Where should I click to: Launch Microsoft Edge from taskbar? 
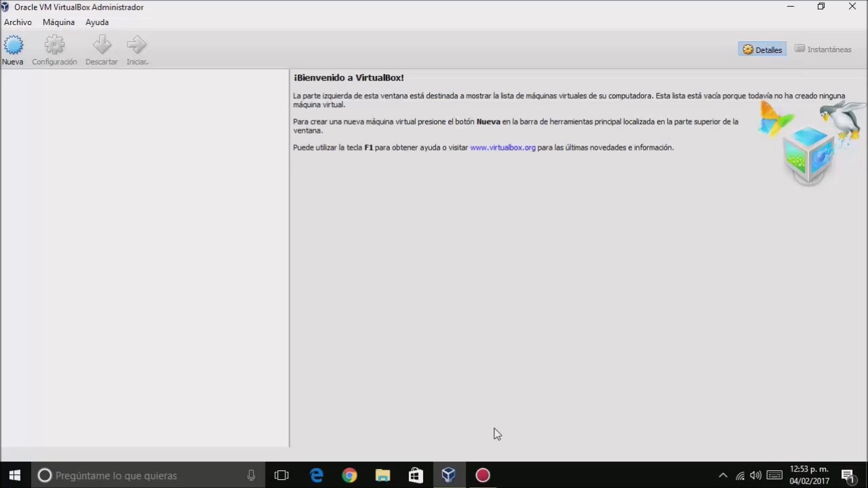316,475
